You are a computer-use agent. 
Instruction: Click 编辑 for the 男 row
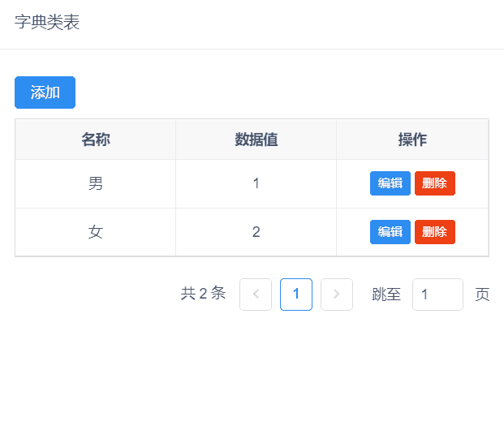click(390, 183)
